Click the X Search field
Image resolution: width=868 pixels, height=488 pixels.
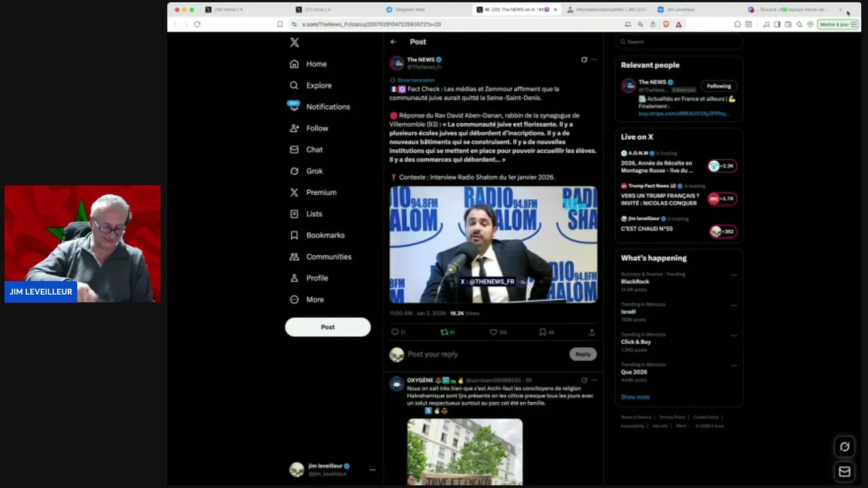(679, 41)
